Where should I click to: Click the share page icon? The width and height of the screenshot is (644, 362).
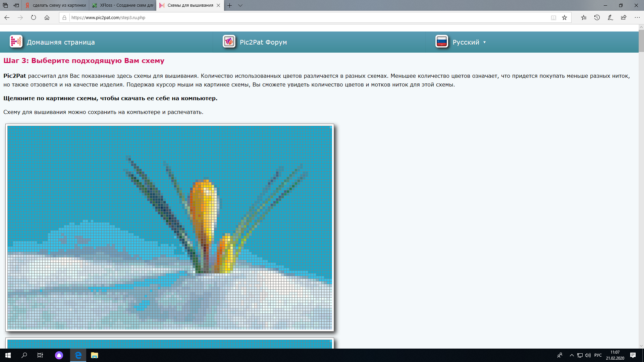pyautogui.click(x=624, y=18)
